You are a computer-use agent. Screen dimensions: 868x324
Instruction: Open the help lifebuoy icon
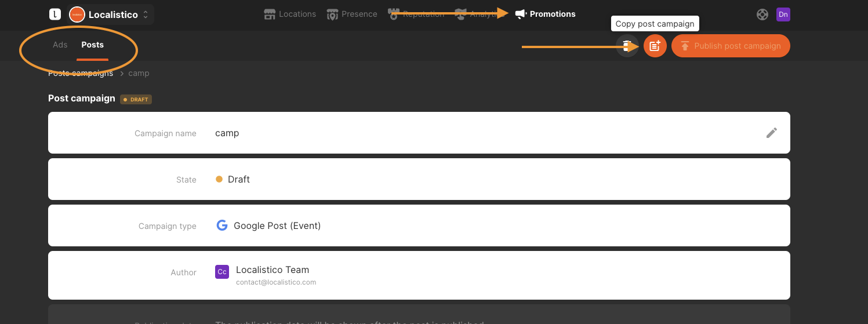pos(762,14)
